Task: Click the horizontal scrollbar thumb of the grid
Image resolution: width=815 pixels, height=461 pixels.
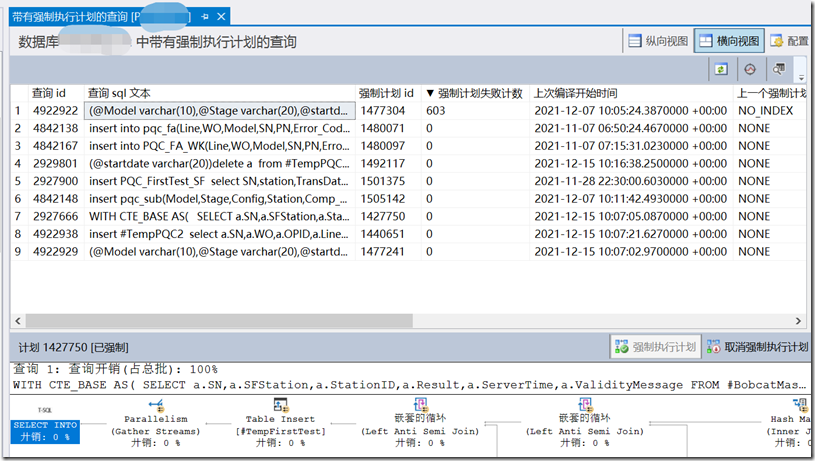Action: coord(219,321)
